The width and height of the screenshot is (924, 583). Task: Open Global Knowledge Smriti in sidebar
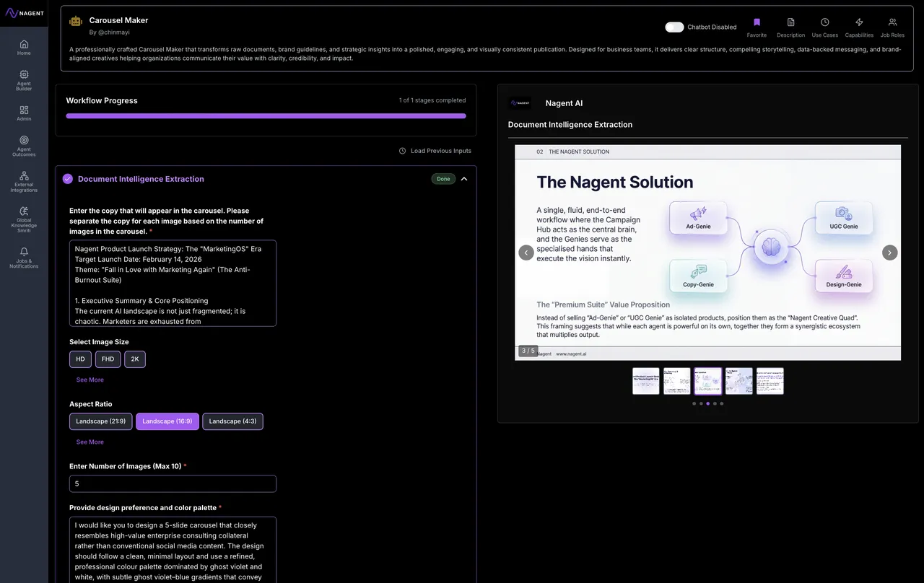(24, 219)
